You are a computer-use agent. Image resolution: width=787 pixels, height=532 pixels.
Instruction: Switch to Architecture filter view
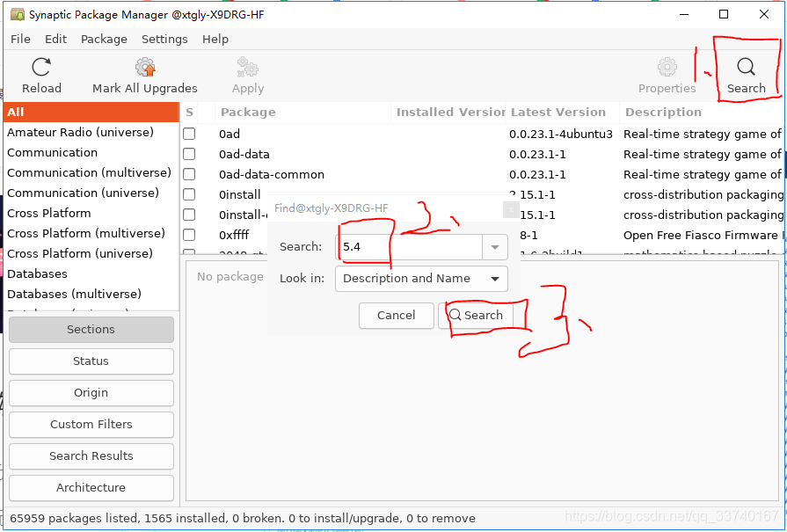tap(91, 488)
